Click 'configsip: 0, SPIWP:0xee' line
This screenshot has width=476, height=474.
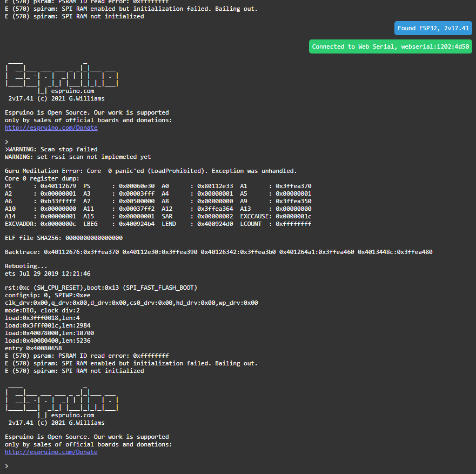click(x=48, y=295)
